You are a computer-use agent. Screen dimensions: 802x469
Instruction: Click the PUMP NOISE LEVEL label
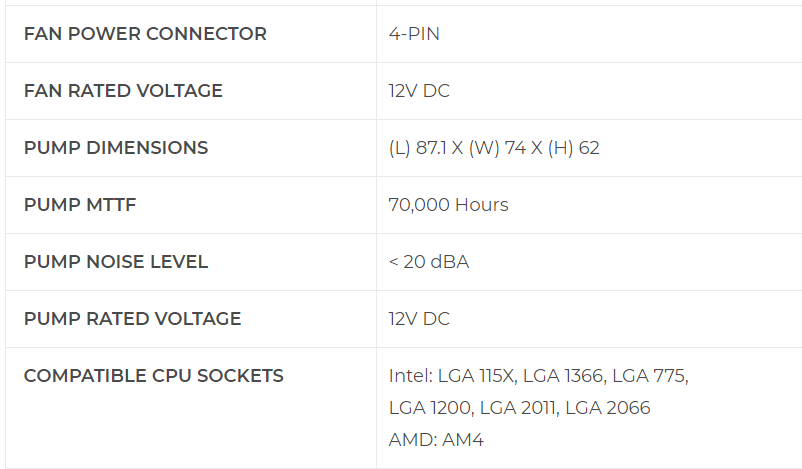point(116,262)
